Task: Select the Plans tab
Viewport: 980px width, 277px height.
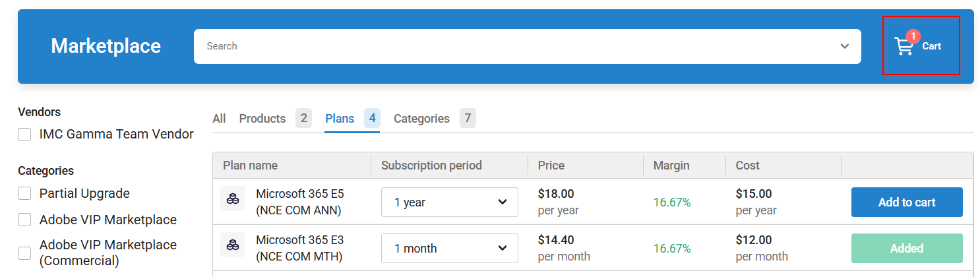Action: 340,119
